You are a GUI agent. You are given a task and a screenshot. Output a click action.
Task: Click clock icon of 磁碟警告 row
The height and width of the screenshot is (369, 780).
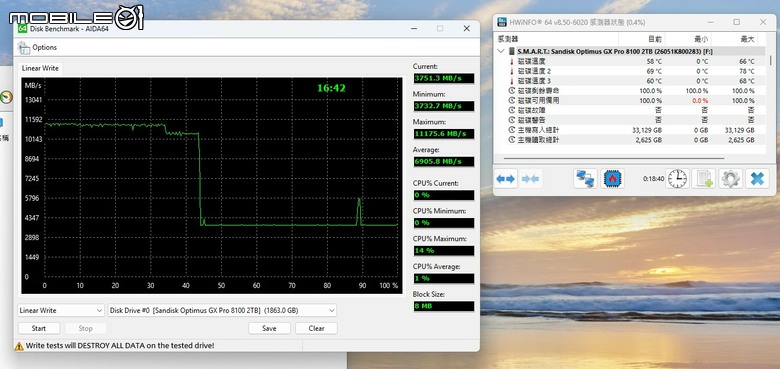click(512, 120)
